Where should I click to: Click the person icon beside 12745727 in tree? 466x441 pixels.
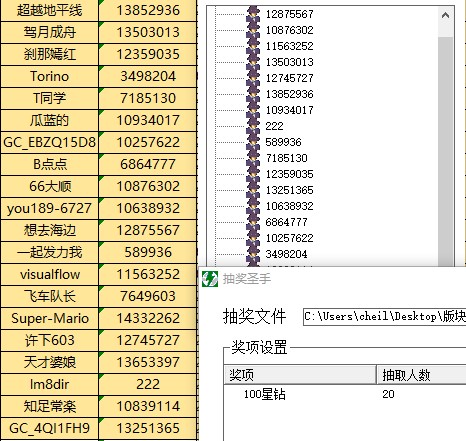[253, 78]
